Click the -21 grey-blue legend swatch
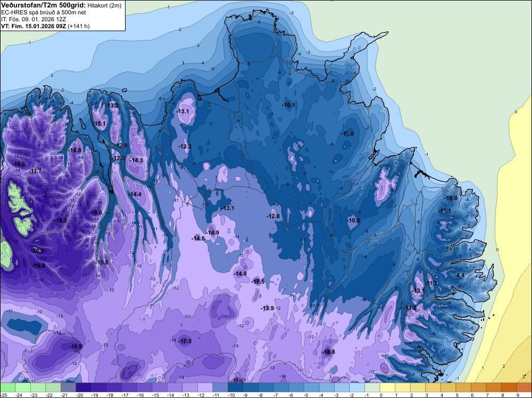 click(68, 387)
